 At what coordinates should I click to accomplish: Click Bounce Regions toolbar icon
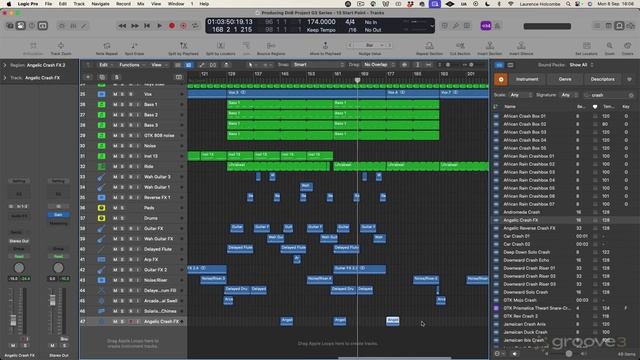click(x=271, y=48)
